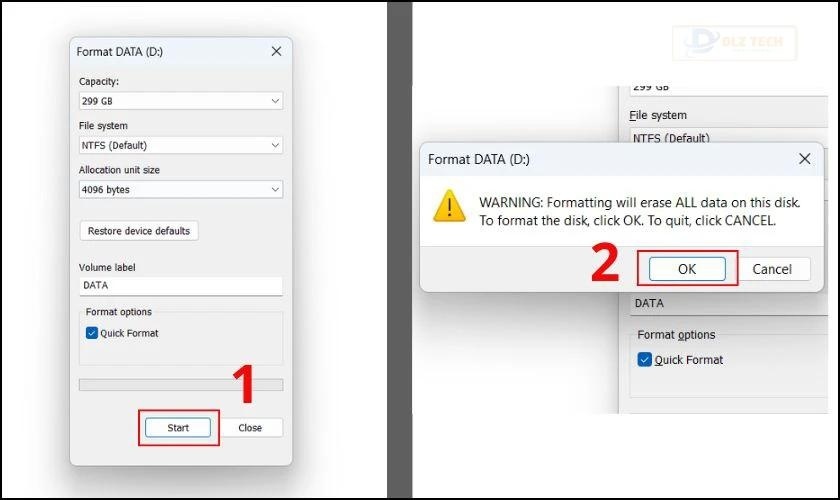Click the Capacity chevron arrow icon
The image size is (840, 500).
tap(275, 101)
